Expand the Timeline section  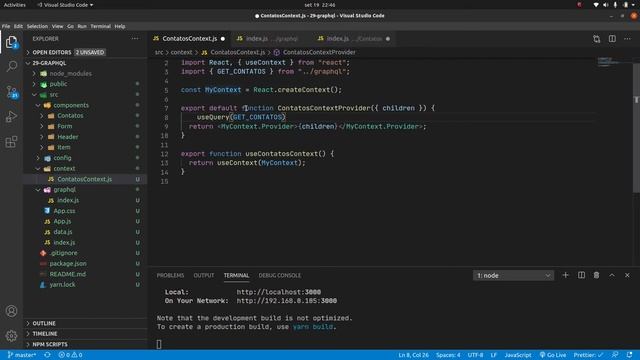[86, 333]
